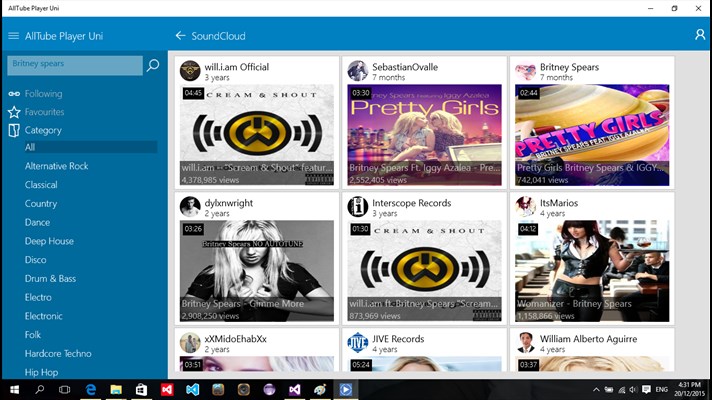This screenshot has height=400, width=712.
Task: Open the xXMidoEhabXx 03:51 thumbnail
Action: (257, 364)
